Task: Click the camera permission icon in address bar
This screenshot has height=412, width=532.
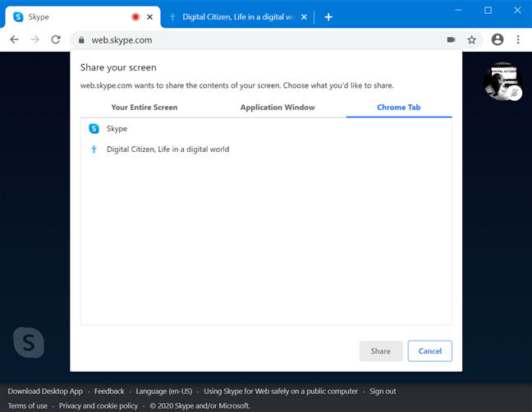Action: coord(451,39)
